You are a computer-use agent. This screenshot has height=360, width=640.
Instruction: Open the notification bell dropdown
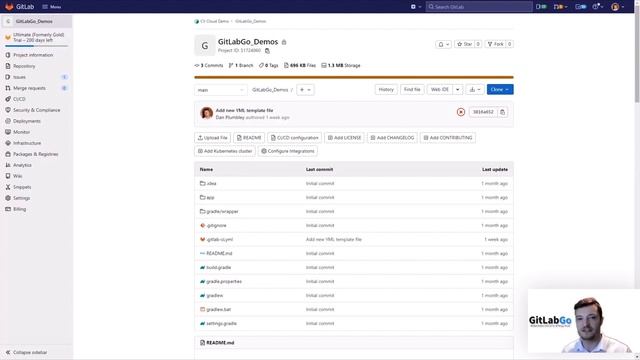coord(443,44)
